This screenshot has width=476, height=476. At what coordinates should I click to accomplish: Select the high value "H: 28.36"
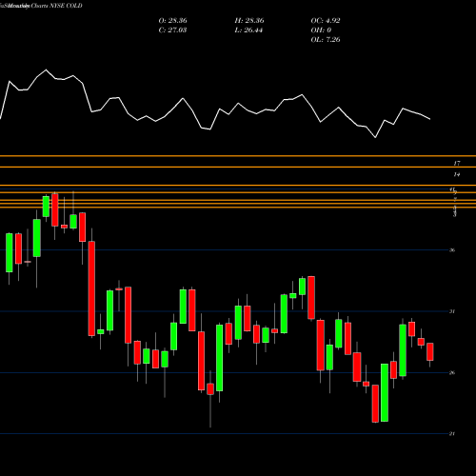[249, 21]
